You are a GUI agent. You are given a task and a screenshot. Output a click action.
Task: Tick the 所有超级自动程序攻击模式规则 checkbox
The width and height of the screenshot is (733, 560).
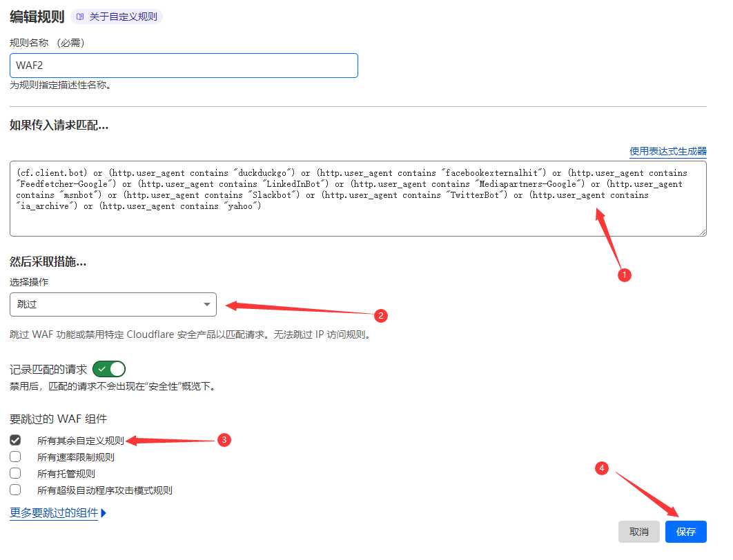click(x=15, y=490)
